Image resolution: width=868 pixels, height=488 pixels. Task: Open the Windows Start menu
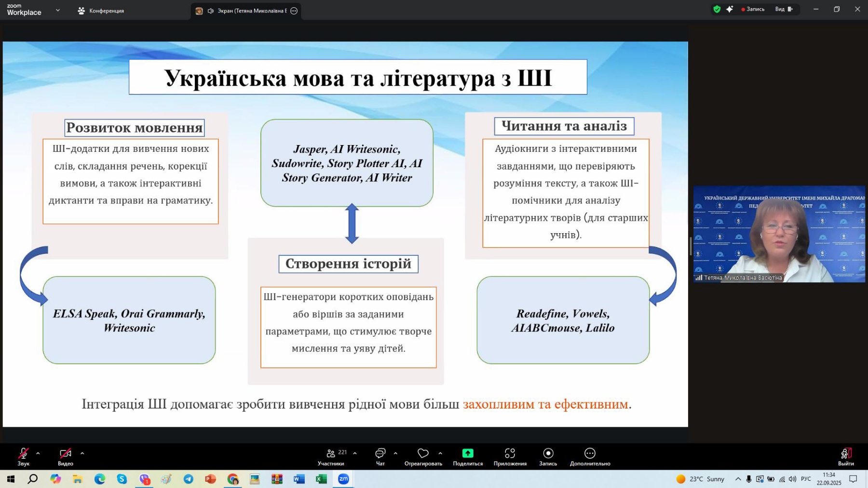[11, 479]
